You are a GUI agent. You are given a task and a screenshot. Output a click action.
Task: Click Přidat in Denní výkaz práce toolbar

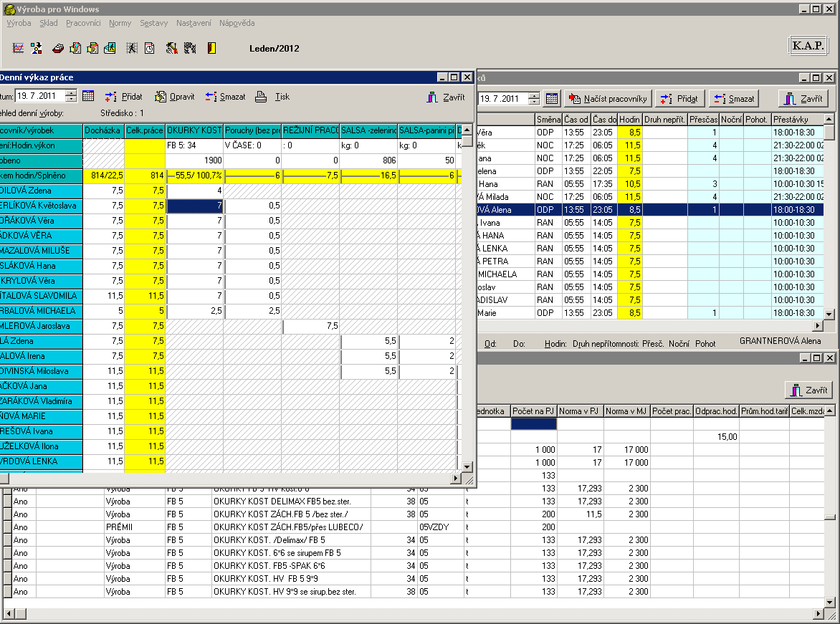(x=124, y=97)
